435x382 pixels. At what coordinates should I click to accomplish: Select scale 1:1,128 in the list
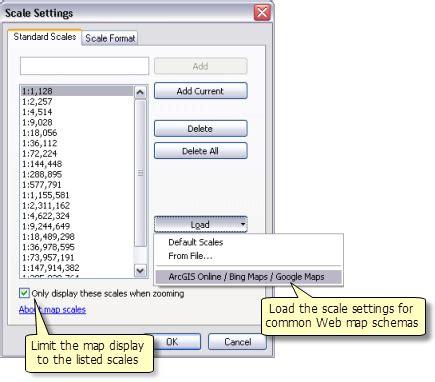point(77,91)
